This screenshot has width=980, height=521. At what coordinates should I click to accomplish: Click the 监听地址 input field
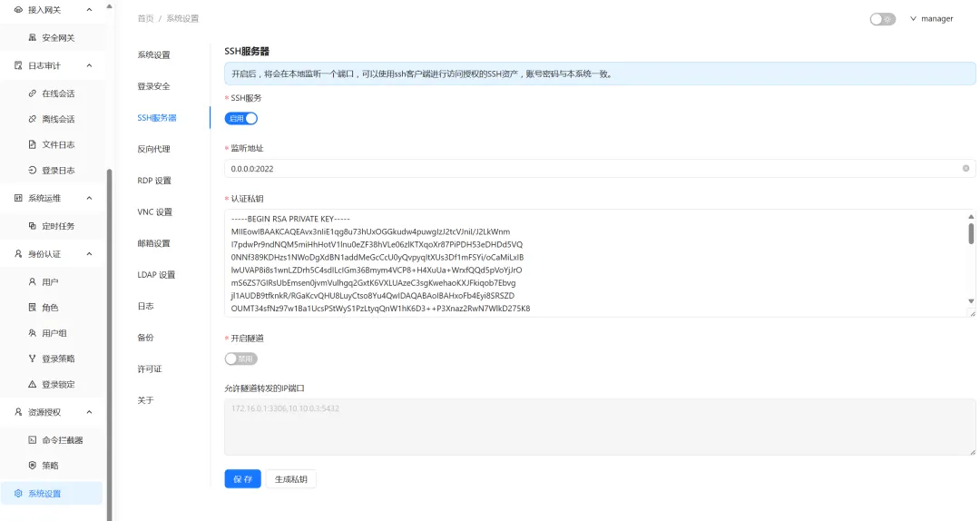(600, 168)
